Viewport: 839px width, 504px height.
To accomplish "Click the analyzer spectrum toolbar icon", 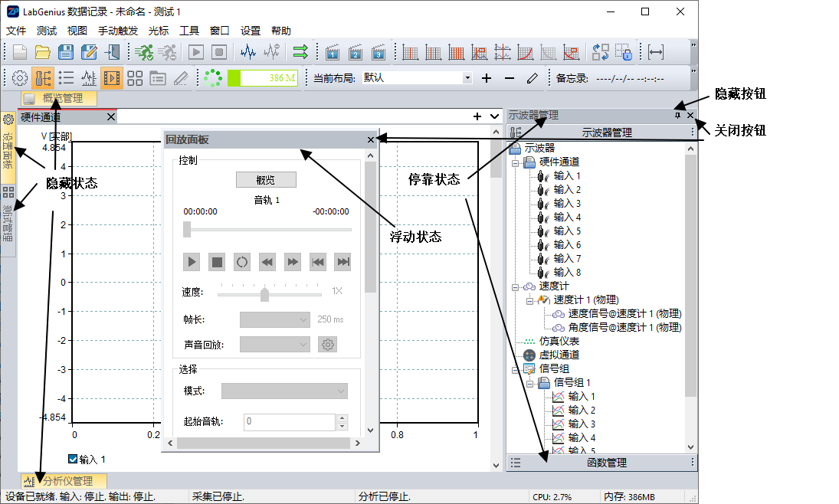I will pyautogui.click(x=89, y=78).
